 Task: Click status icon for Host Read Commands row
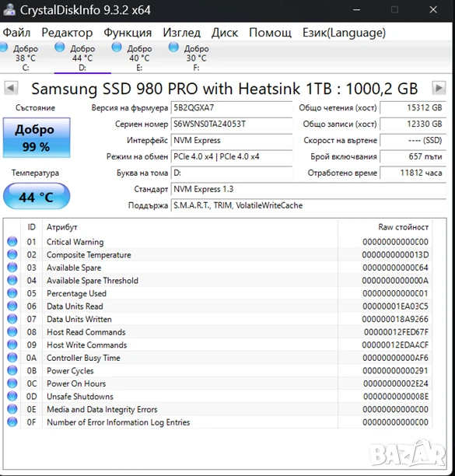coord(12,332)
